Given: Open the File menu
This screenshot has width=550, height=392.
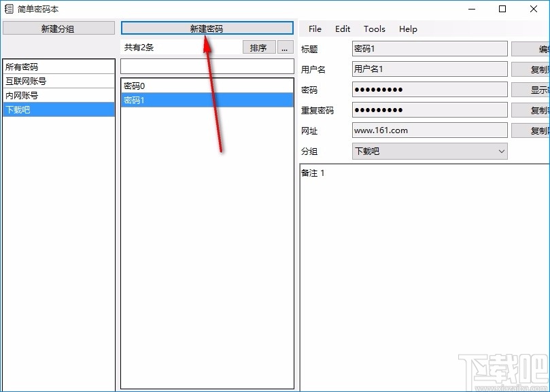Looking at the screenshot, I should tap(315, 29).
